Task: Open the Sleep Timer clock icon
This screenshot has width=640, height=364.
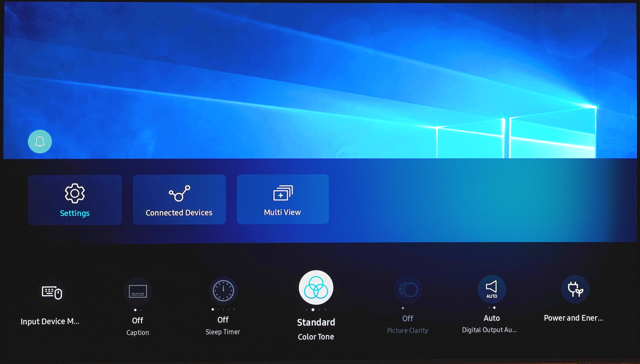Action: (x=223, y=291)
